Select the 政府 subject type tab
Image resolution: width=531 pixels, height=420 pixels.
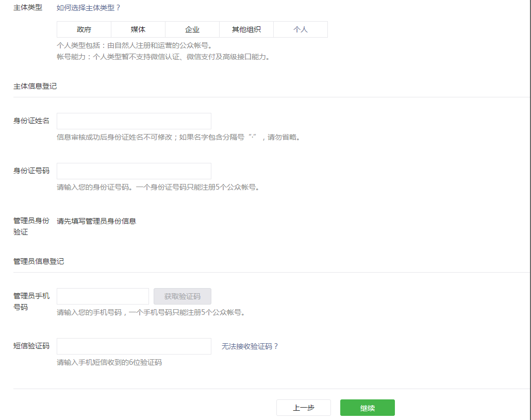pyautogui.click(x=84, y=29)
